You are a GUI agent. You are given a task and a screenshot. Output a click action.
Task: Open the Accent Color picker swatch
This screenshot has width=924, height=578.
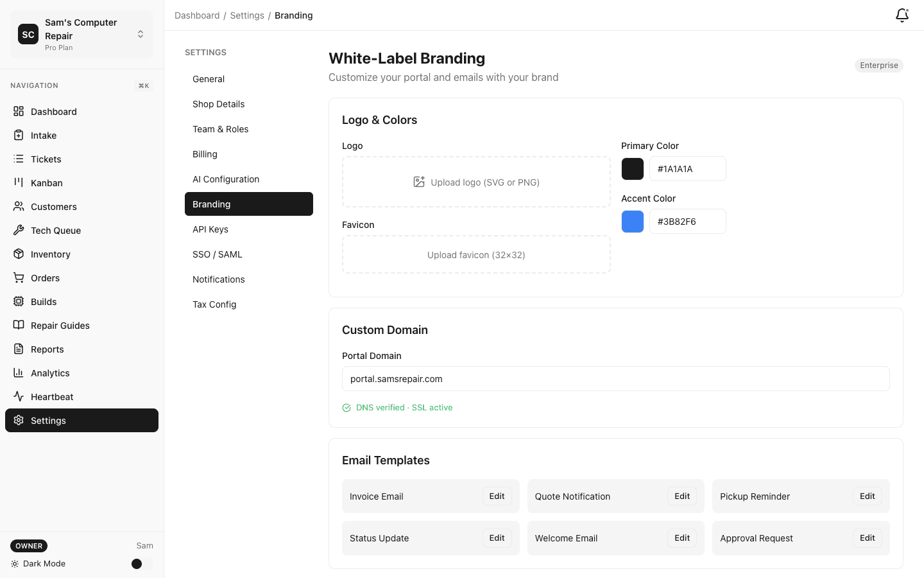pos(632,221)
